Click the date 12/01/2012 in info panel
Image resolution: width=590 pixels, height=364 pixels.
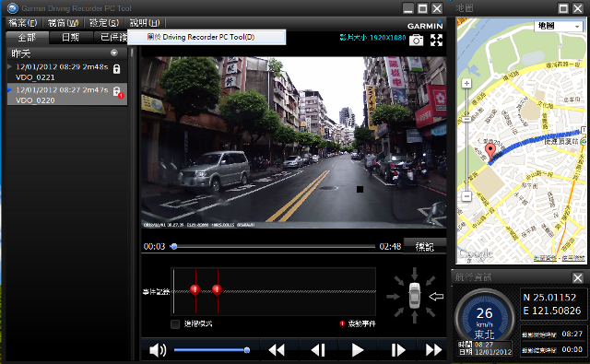(493, 352)
